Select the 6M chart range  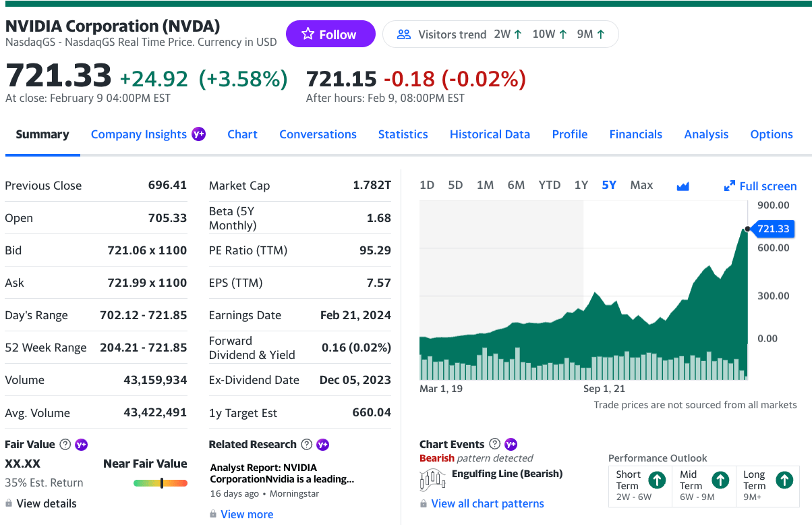tap(516, 185)
